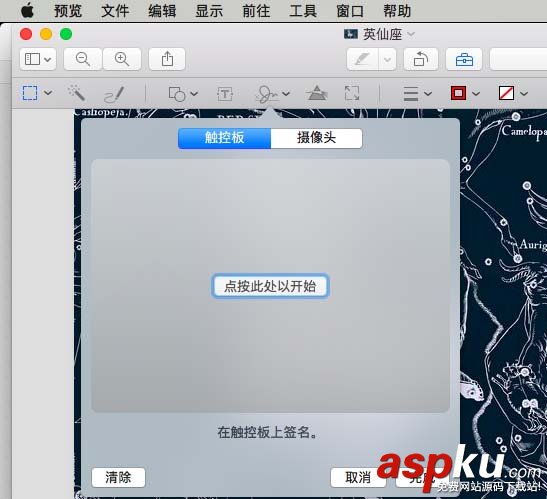547x499 pixels.
Task: Open the 帮助 menu
Action: pos(397,11)
